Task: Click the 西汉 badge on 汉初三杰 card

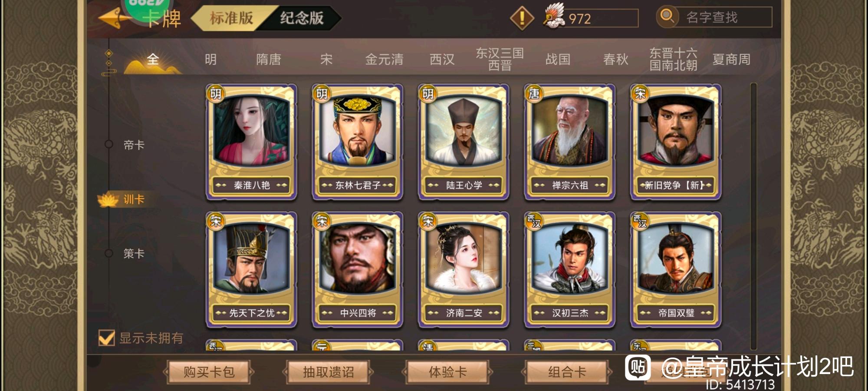Action: tap(534, 221)
